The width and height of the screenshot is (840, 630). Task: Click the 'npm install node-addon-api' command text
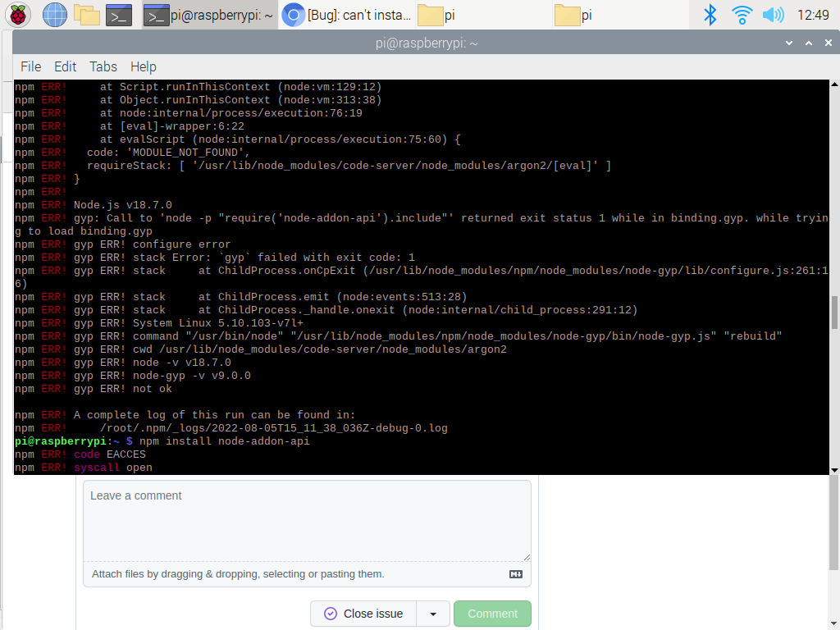click(225, 441)
